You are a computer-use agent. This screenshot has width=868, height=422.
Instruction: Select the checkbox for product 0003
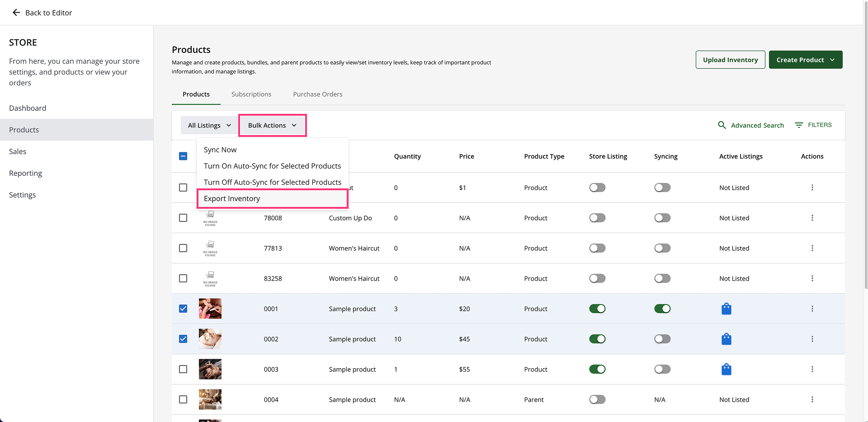(183, 369)
